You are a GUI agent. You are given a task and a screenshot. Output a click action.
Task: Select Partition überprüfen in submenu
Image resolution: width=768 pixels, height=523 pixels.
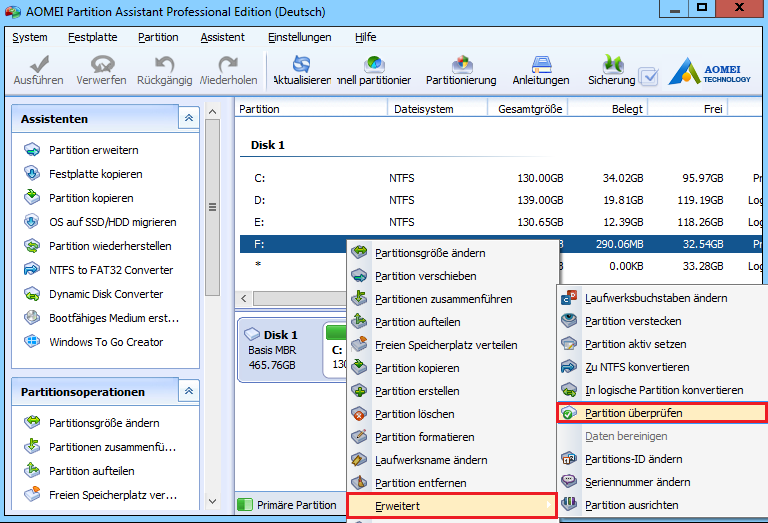(663, 413)
